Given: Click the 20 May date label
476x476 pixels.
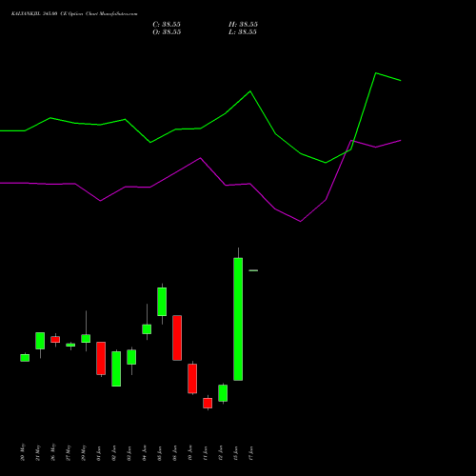Looking at the screenshot, I should tap(23, 452).
